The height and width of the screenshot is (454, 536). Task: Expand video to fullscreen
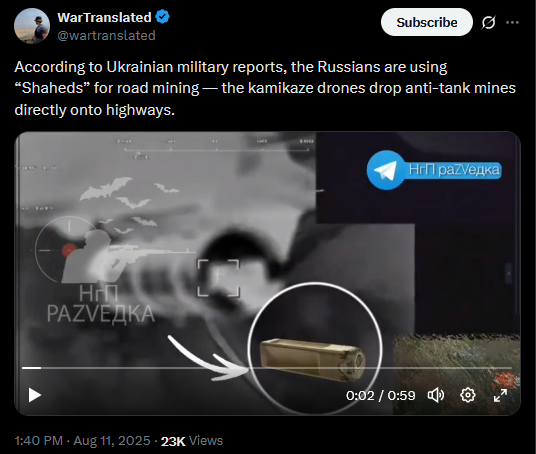tap(500, 395)
